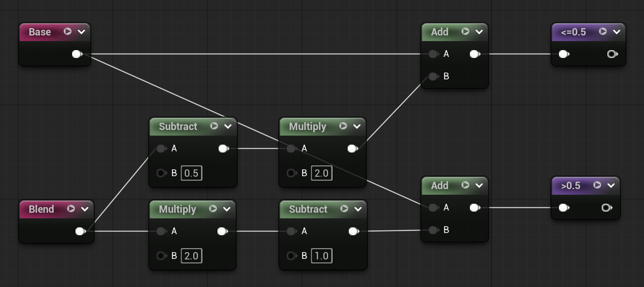Click the play icon on the Subtract node with B 1.0
Viewport: 644px width, 287px height.
344,209
